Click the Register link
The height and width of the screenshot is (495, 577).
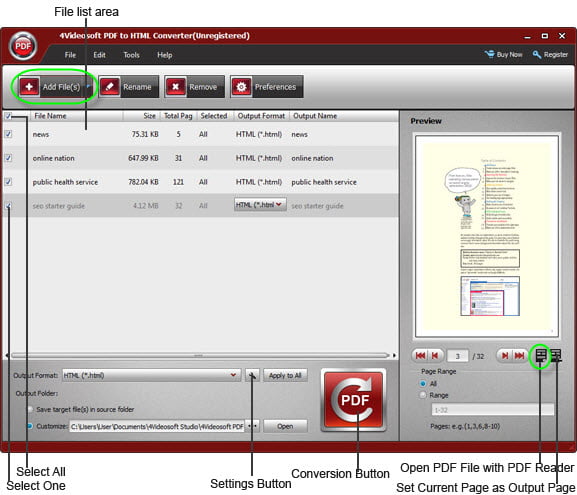556,54
